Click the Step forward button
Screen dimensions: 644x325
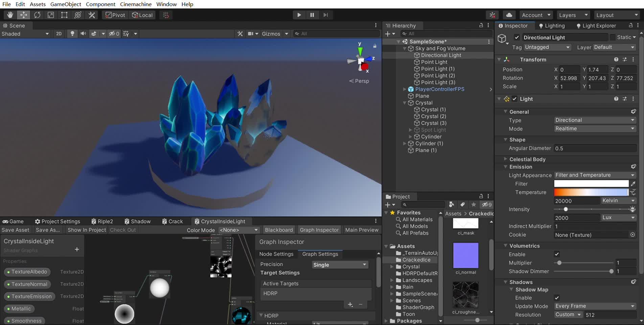[x=325, y=15]
